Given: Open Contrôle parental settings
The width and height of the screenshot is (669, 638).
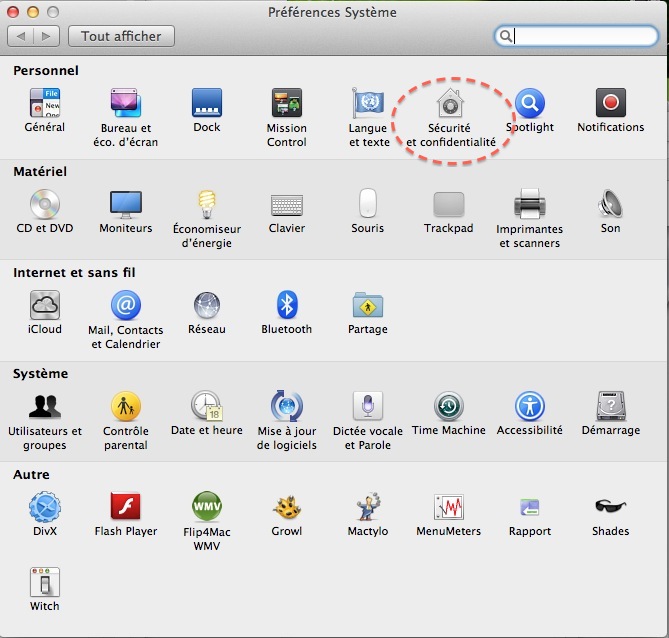Looking at the screenshot, I should coord(126,406).
